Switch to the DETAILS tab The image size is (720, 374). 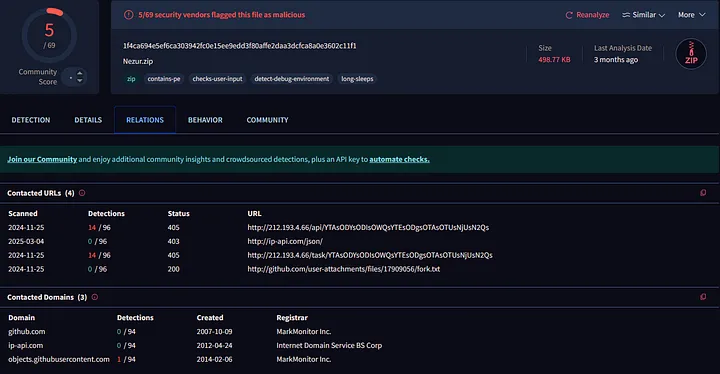tap(88, 120)
